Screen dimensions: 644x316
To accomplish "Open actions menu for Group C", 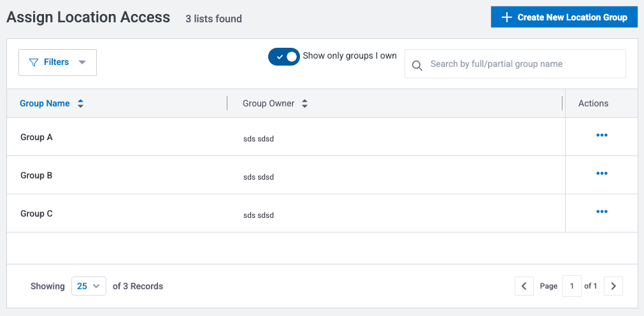I will pyautogui.click(x=601, y=212).
